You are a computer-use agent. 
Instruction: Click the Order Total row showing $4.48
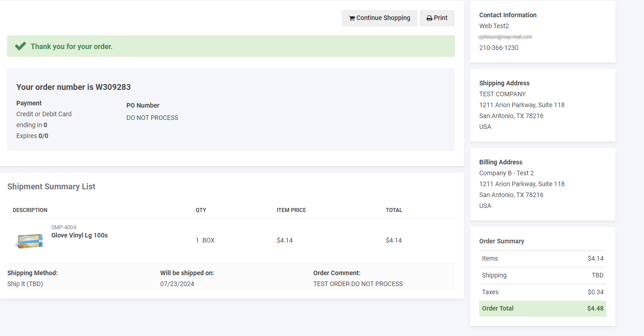tap(543, 308)
